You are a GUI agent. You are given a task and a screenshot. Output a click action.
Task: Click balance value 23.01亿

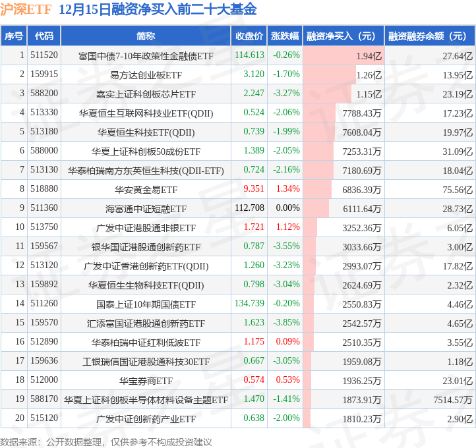pos(458,381)
